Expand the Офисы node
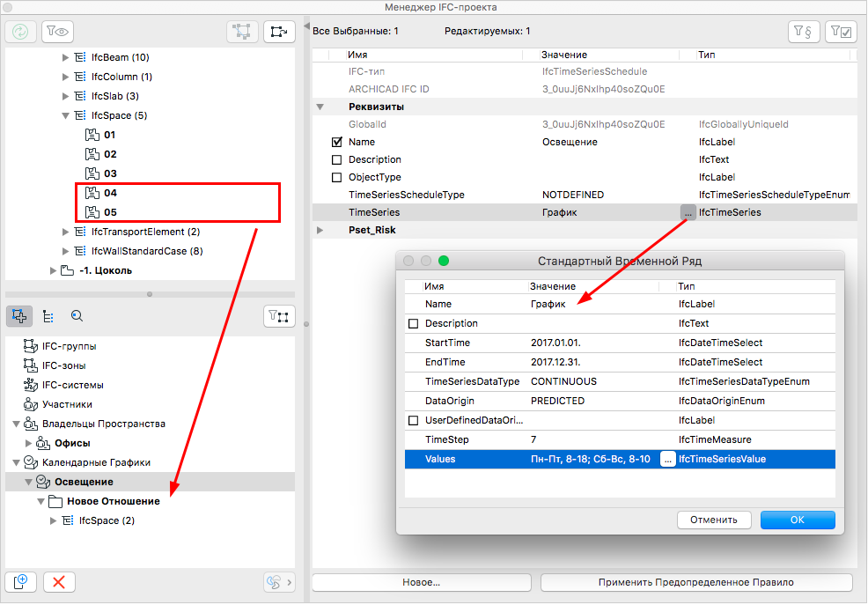This screenshot has height=605, width=868. [x=29, y=443]
